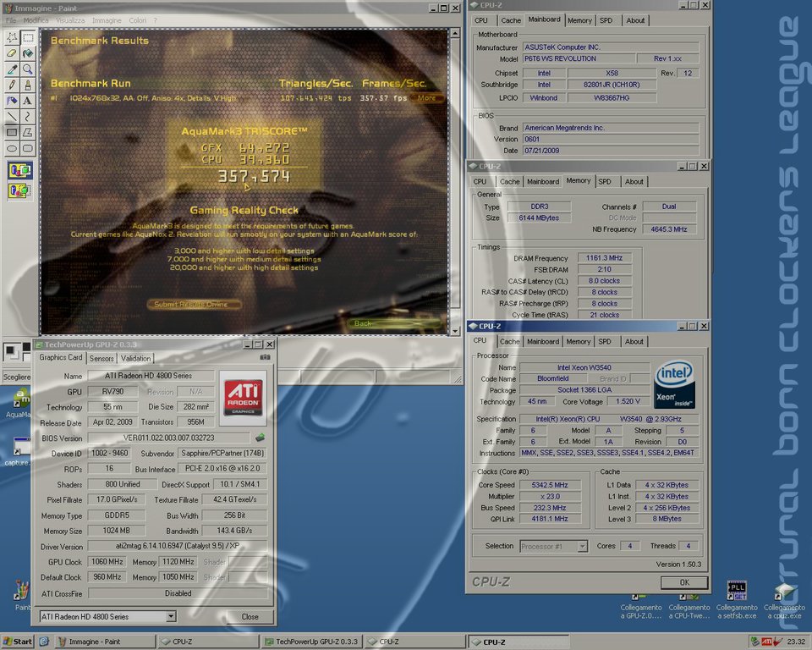812x650 pixels.
Task: Select the Ellipse shape tool
Action: click(x=11, y=149)
